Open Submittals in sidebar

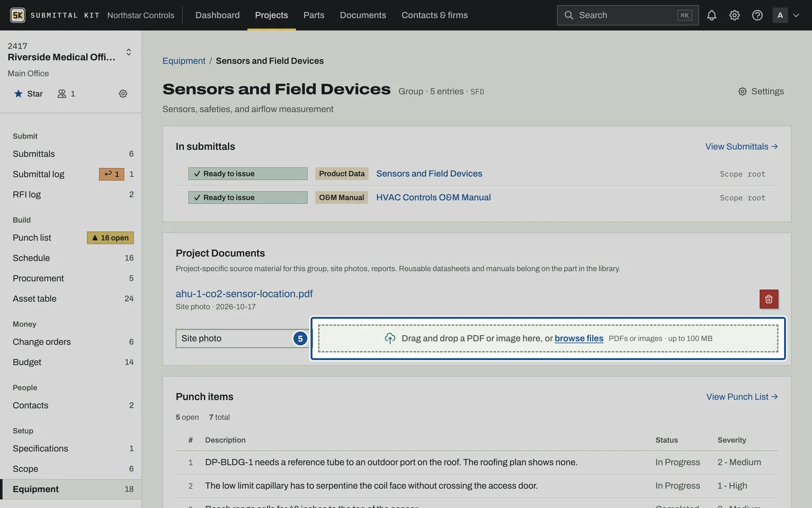coord(71,154)
